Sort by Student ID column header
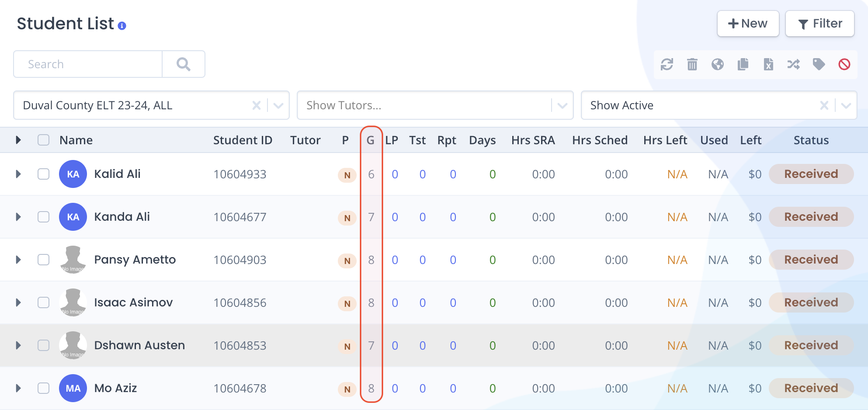Viewport: 868px width, 410px height. coord(243,140)
